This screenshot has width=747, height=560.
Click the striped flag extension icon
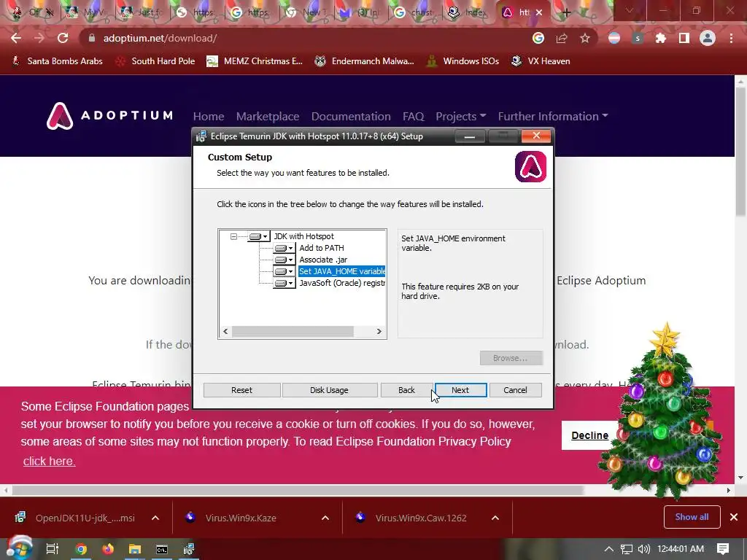(614, 38)
